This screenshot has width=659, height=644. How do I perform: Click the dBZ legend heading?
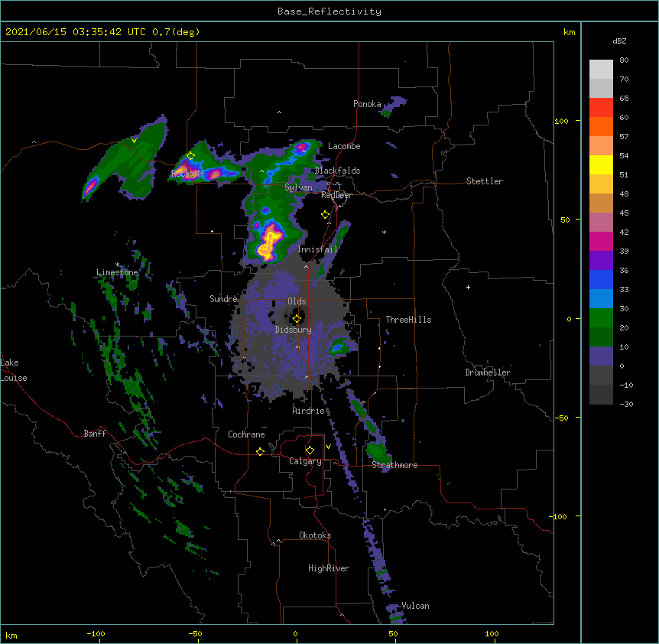click(619, 41)
